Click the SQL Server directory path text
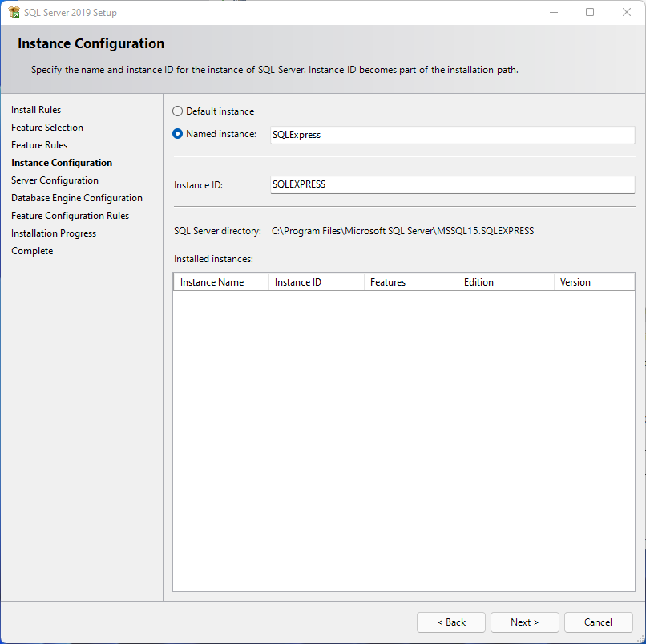This screenshot has height=644, width=646. pos(402,231)
